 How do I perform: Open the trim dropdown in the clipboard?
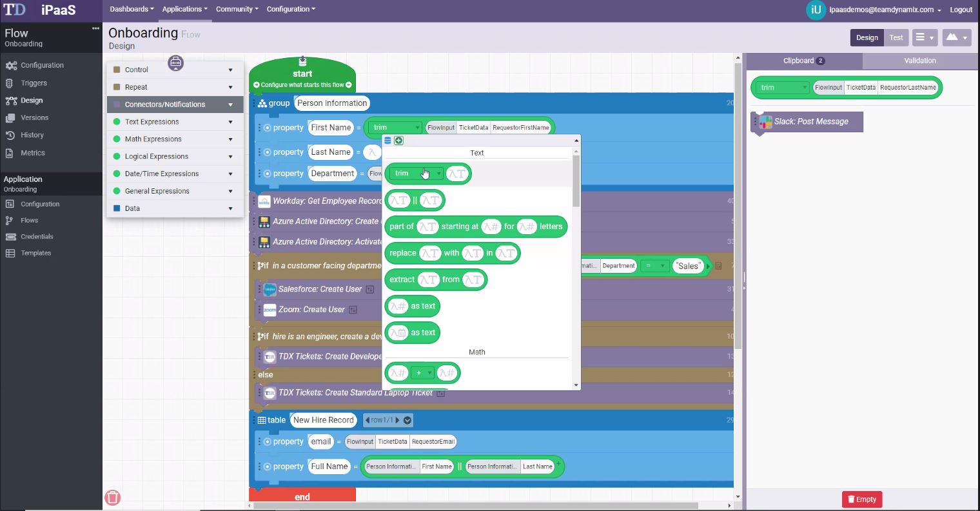click(783, 88)
